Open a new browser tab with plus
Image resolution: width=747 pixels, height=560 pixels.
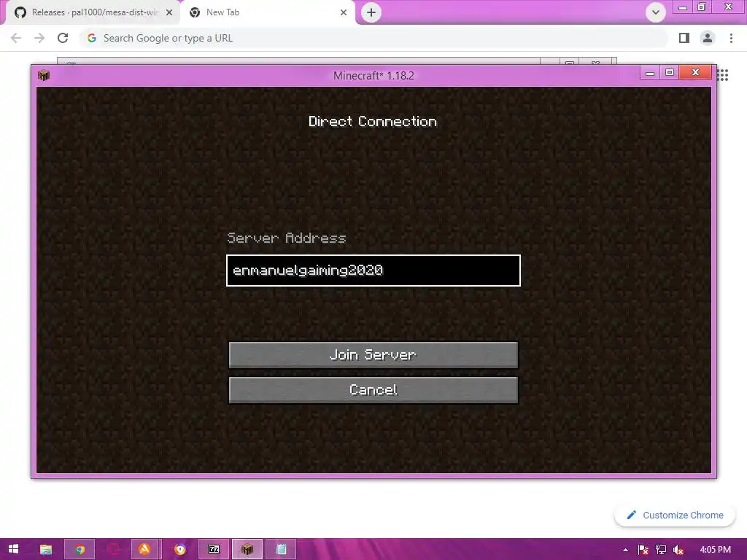371,12
